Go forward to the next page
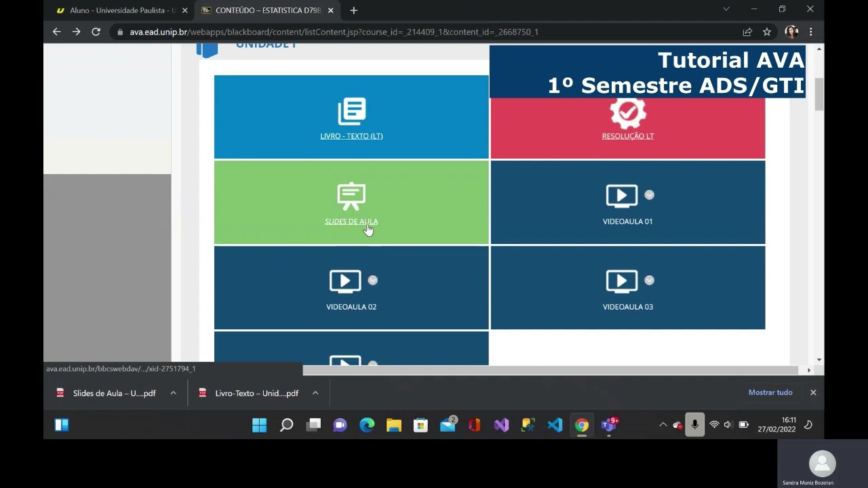 pos(76,32)
